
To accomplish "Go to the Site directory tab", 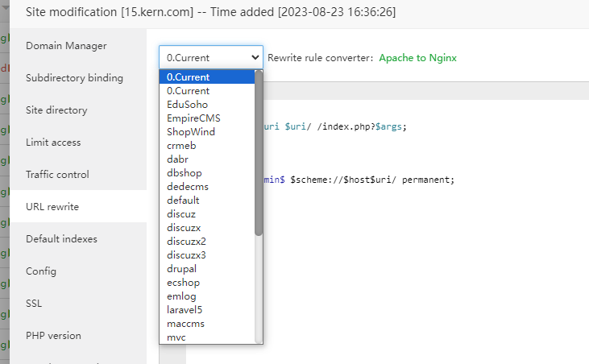I will click(56, 110).
